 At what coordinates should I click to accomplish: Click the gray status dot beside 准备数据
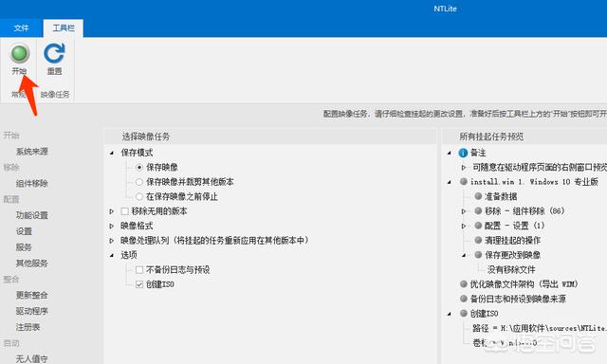point(478,196)
